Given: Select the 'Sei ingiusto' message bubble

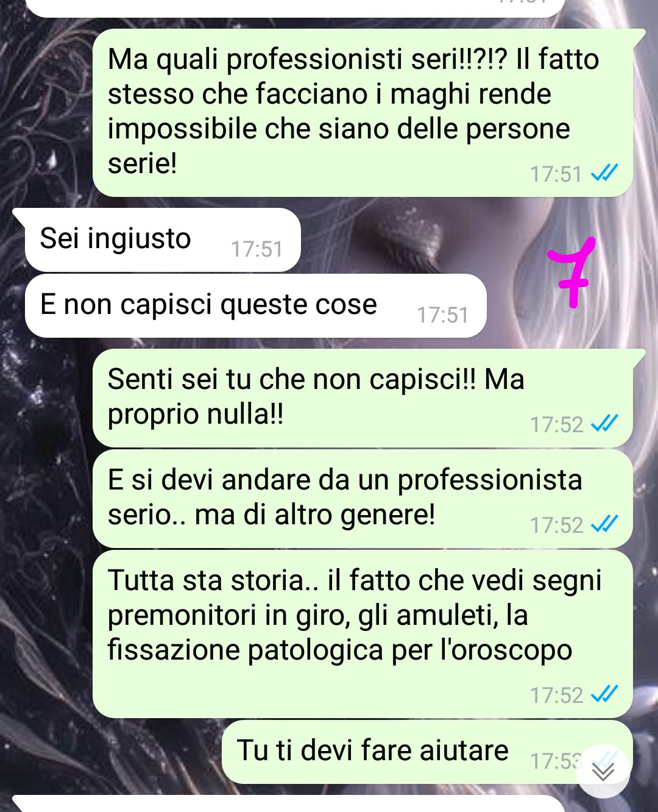Looking at the screenshot, I should point(163,240).
